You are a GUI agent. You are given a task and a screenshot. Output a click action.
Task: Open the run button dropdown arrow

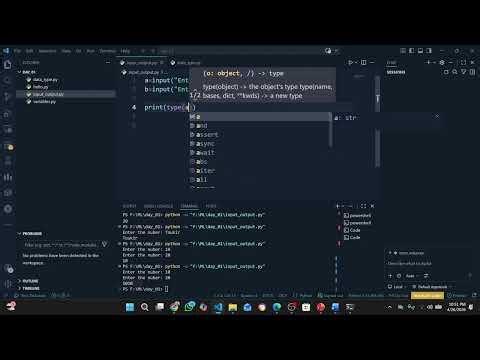(x=356, y=62)
